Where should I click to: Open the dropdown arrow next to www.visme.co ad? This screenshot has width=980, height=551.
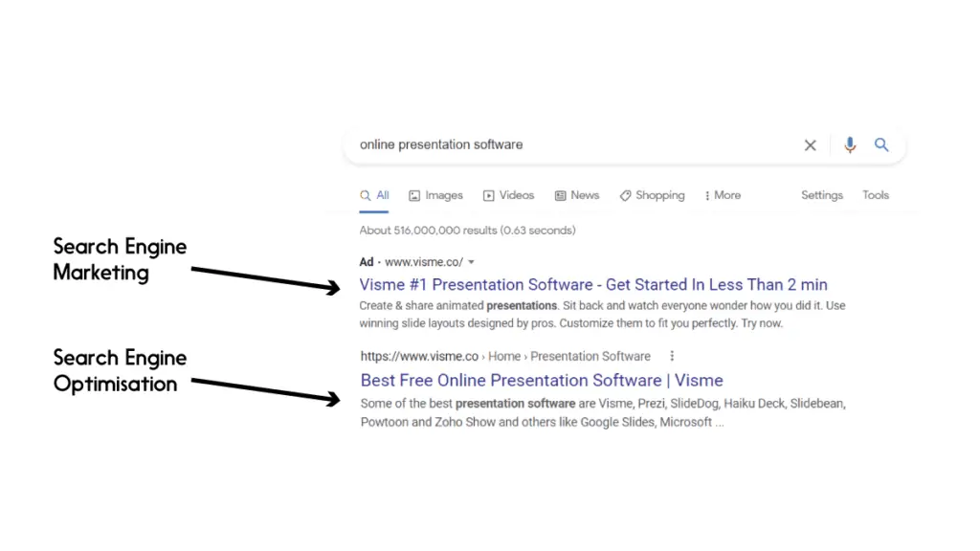[470, 261]
